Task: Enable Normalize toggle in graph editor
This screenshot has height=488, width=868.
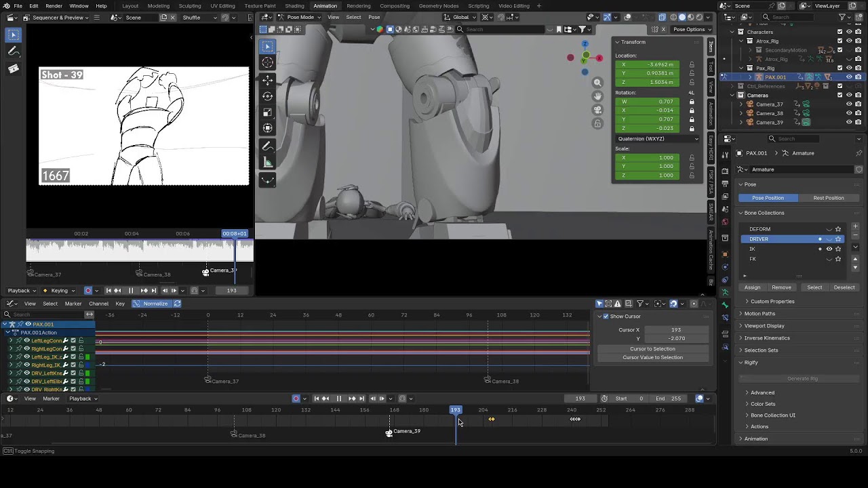Action: tap(151, 304)
